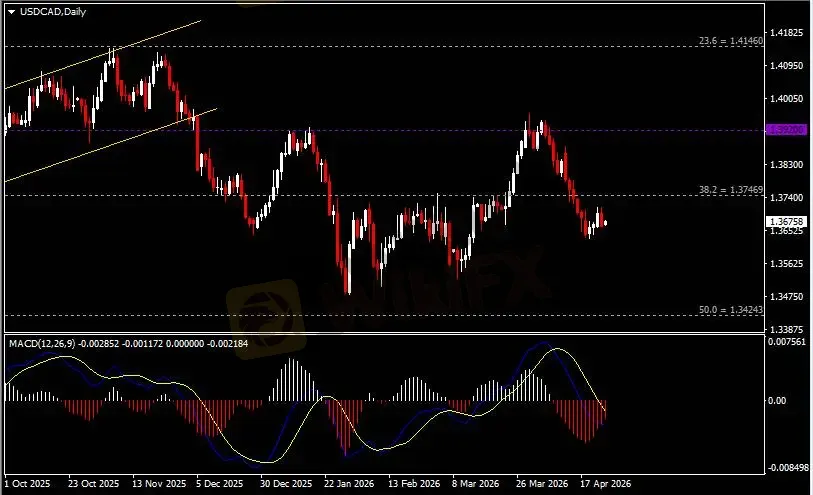Click the MACD zero level 0.00 label
Screen dimensions: 813x495
[776, 400]
